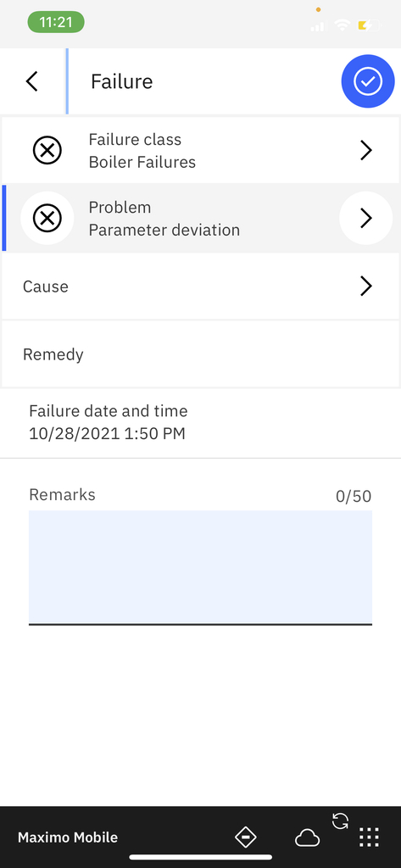The width and height of the screenshot is (401, 868).
Task: Tap the Wi-Fi status icon
Action: pos(343,25)
